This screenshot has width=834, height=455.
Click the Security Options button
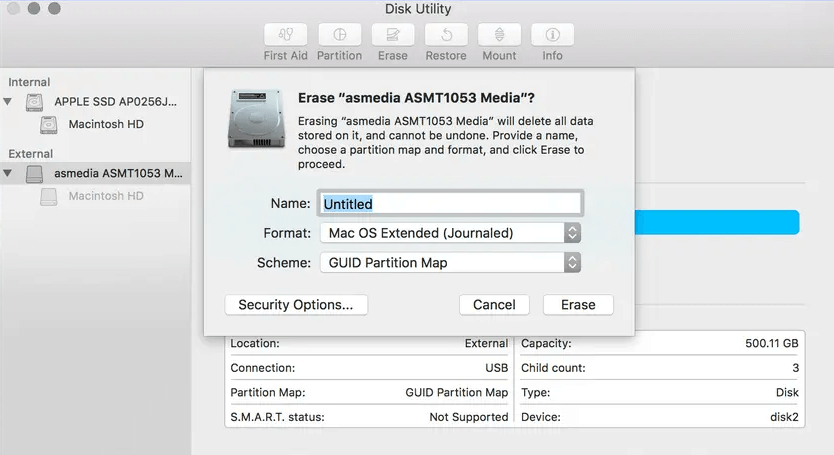(297, 305)
